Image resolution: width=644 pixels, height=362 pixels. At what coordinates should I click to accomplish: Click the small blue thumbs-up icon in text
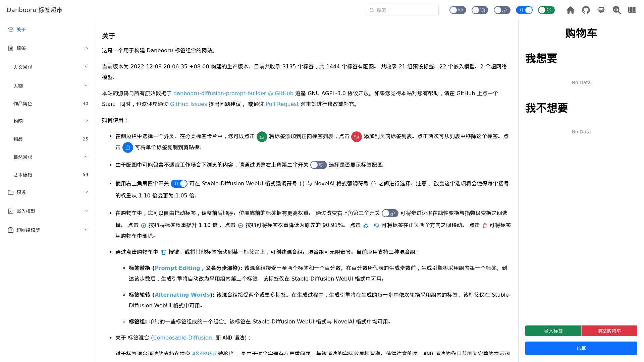pyautogui.click(x=366, y=226)
